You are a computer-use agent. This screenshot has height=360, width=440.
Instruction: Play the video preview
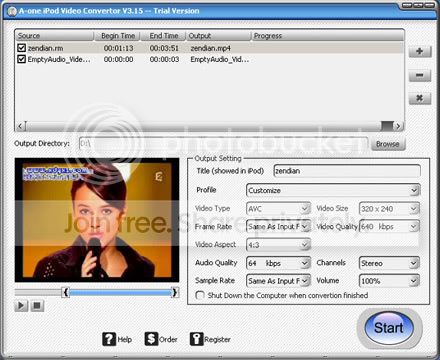pos(21,305)
